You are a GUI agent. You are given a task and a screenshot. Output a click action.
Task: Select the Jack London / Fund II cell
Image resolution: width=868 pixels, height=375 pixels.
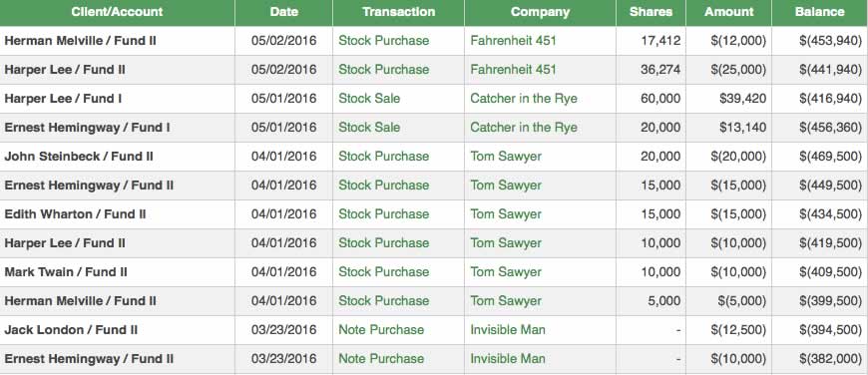tap(118, 330)
